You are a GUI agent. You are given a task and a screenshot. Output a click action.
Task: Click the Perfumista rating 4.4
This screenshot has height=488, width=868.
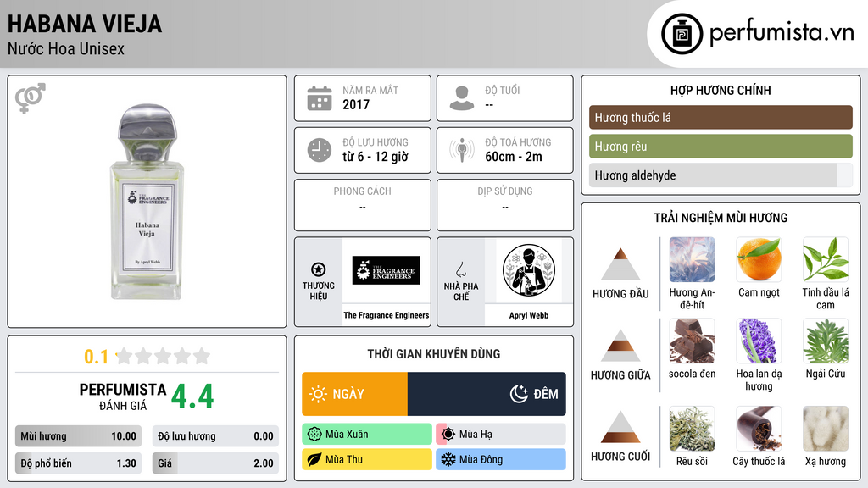click(x=192, y=396)
